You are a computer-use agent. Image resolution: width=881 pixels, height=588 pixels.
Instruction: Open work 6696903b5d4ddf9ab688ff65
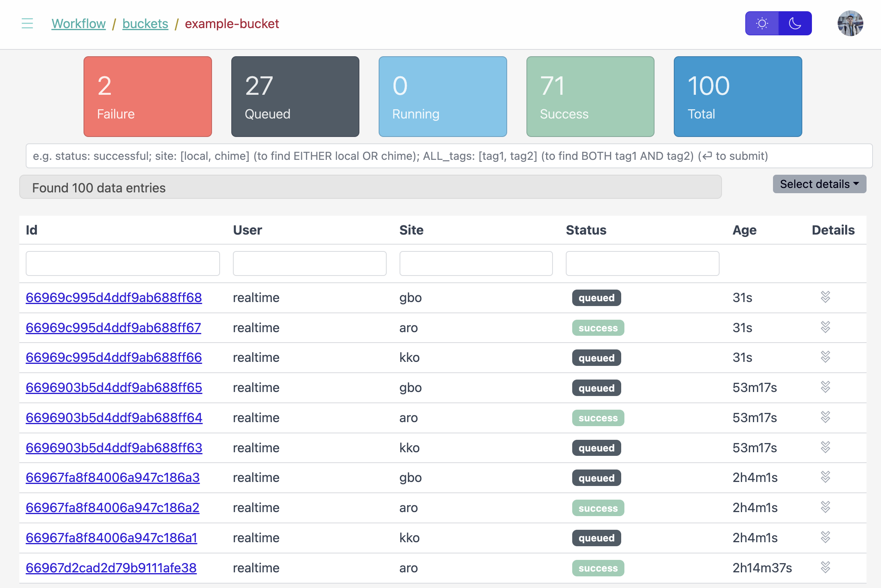tap(114, 388)
